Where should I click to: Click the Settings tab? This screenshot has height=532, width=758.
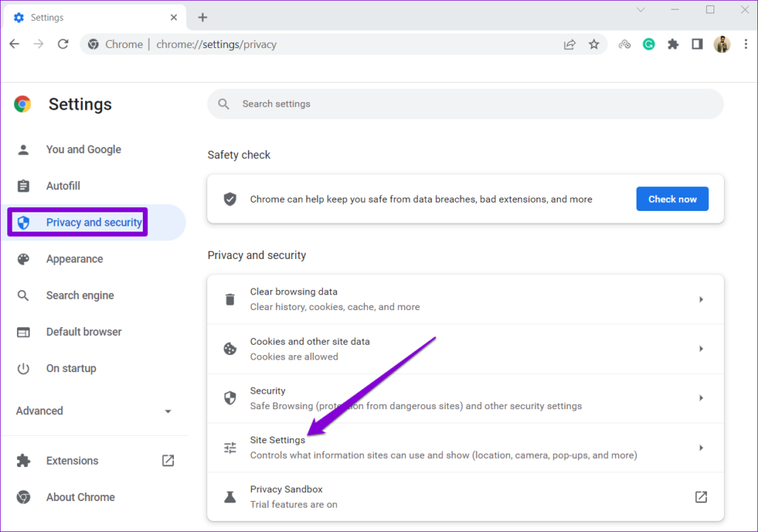click(x=94, y=18)
